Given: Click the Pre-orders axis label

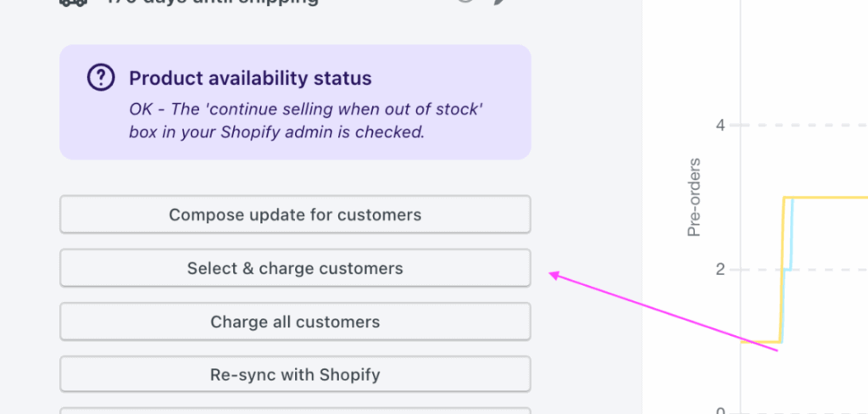Looking at the screenshot, I should [x=694, y=197].
